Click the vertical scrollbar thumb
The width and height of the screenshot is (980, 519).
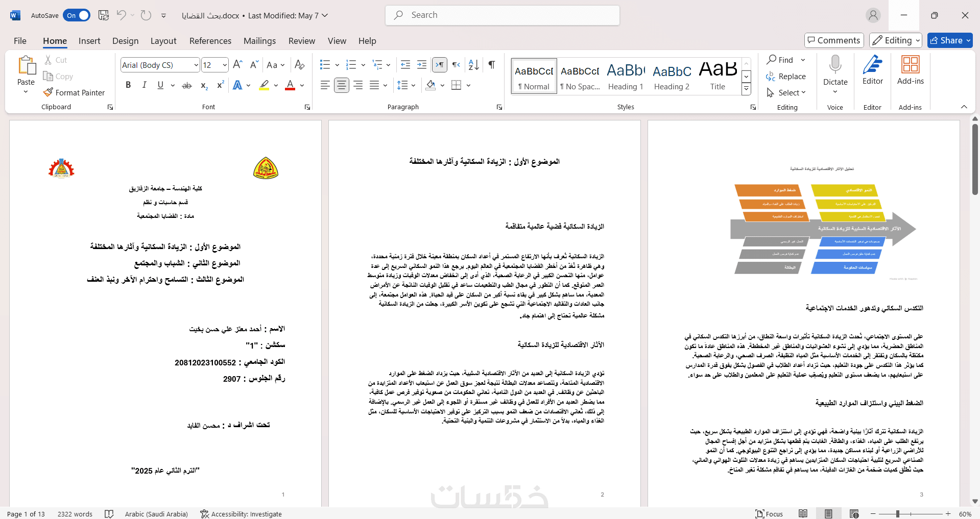[975, 159]
